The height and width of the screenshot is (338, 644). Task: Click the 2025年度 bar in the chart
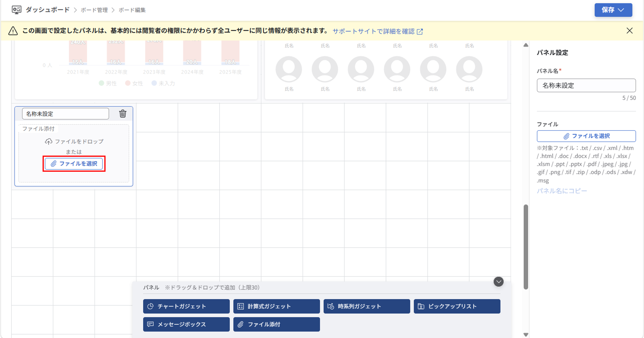click(x=230, y=53)
